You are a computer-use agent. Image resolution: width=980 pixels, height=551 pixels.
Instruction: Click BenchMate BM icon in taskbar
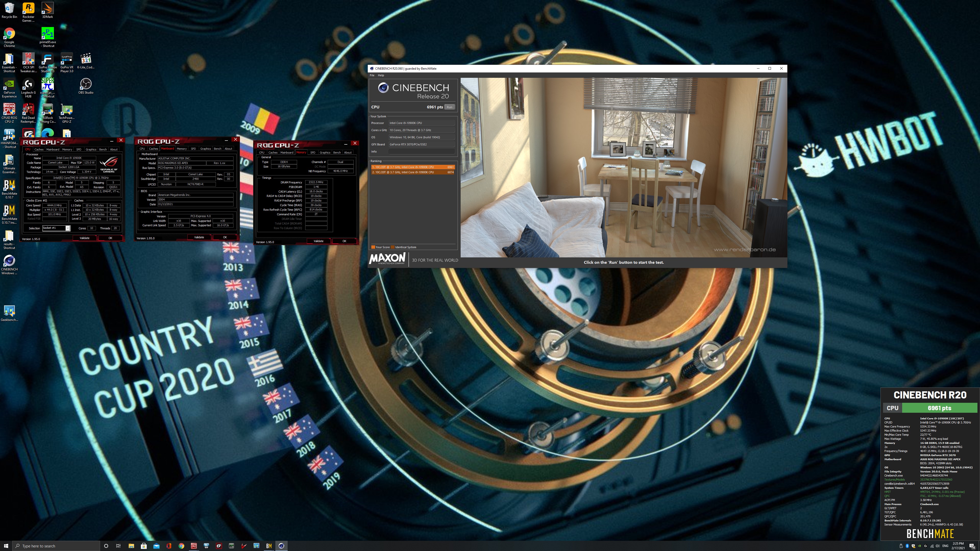coord(268,546)
